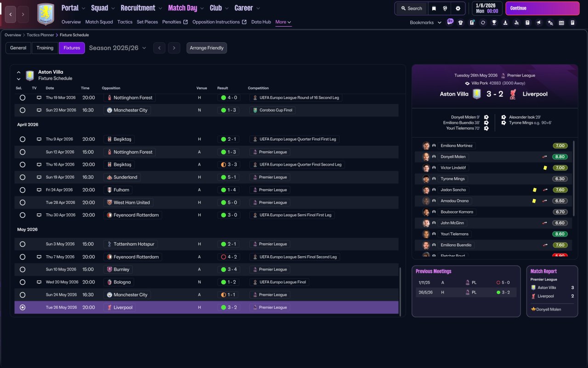Screen dimensions: 588x368
Task: Click Emiliano Martínez's player portrait
Action: 426,146
